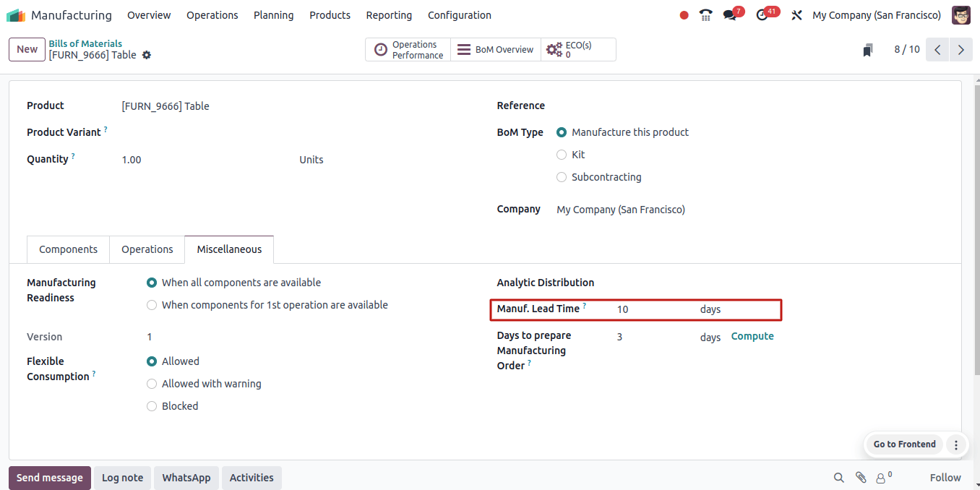The height and width of the screenshot is (490, 980).
Task: Click the red recording indicator dot
Action: [x=684, y=15]
